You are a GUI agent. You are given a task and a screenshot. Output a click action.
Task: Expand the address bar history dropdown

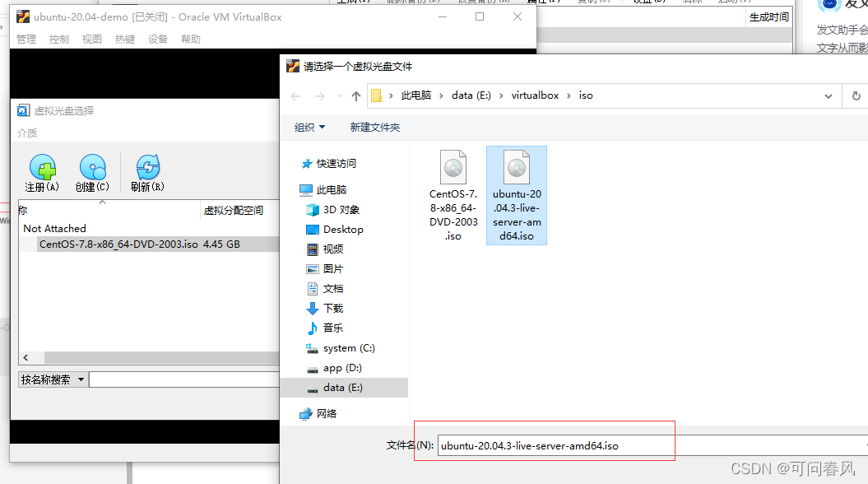point(829,95)
